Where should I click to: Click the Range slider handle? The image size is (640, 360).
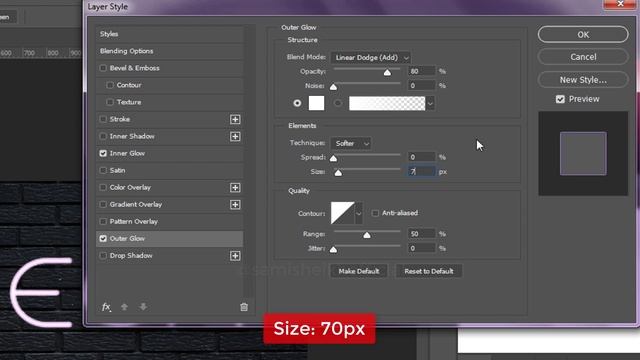[367, 235]
